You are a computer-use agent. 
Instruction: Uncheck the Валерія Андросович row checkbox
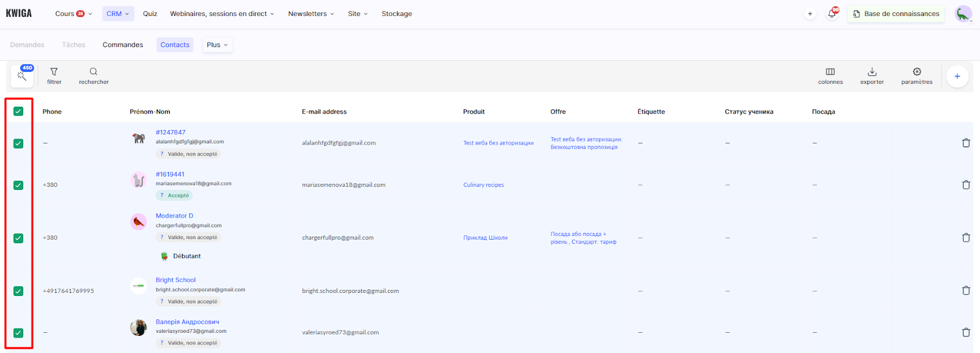[x=18, y=333]
